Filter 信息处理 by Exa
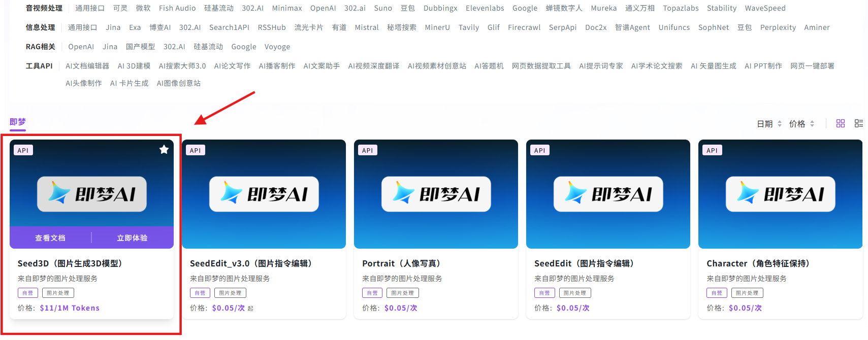 [x=135, y=27]
